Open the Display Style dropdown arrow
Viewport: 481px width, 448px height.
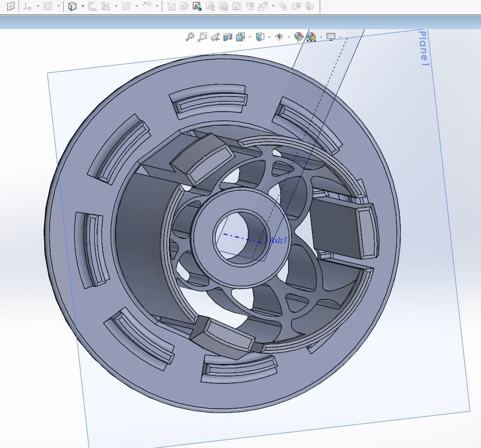click(x=269, y=37)
